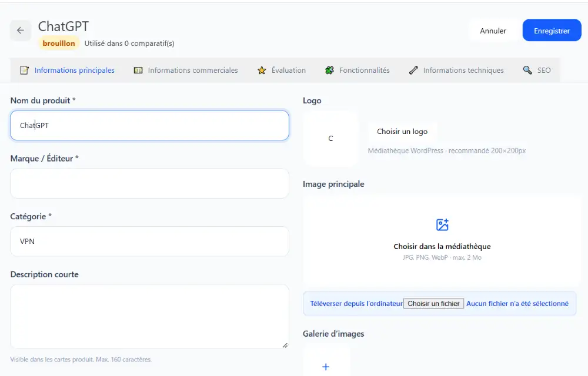Click Choisir un fichier upload button
The height and width of the screenshot is (376, 588).
pos(433,303)
